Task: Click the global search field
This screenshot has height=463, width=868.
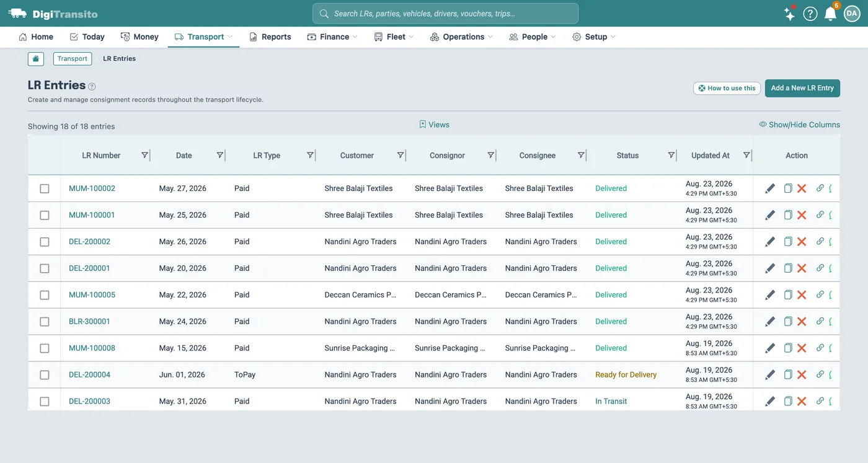Action: 445,13
